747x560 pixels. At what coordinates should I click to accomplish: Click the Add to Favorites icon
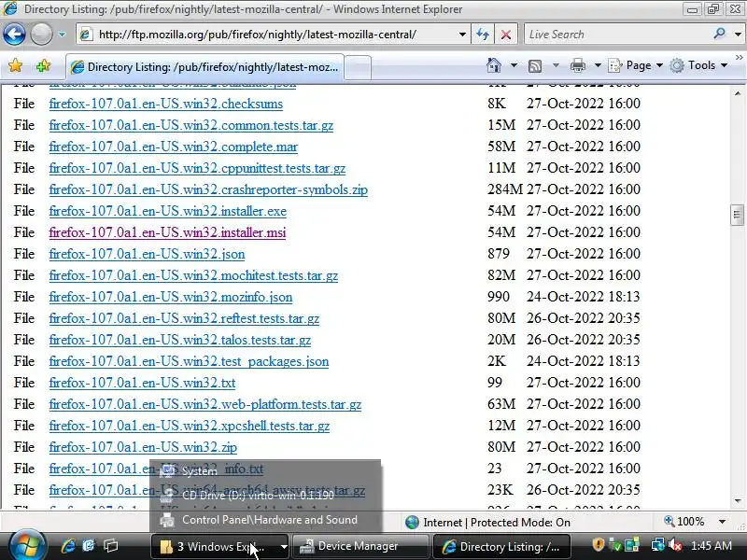(43, 65)
